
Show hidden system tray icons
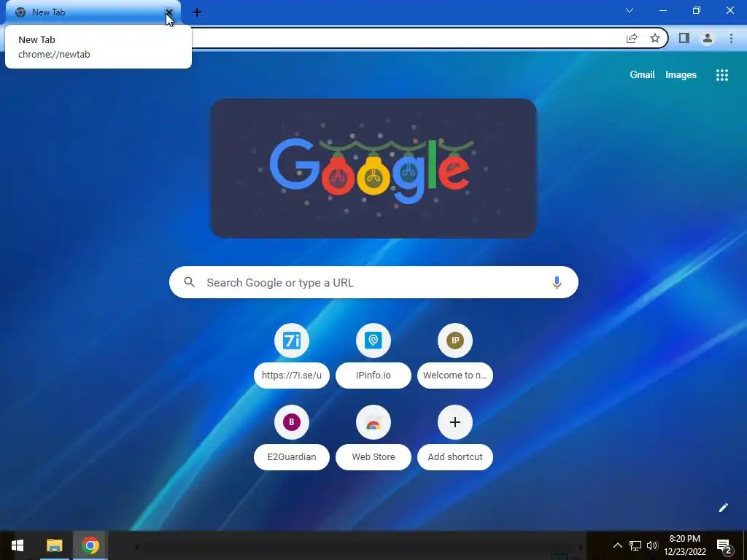(617, 545)
